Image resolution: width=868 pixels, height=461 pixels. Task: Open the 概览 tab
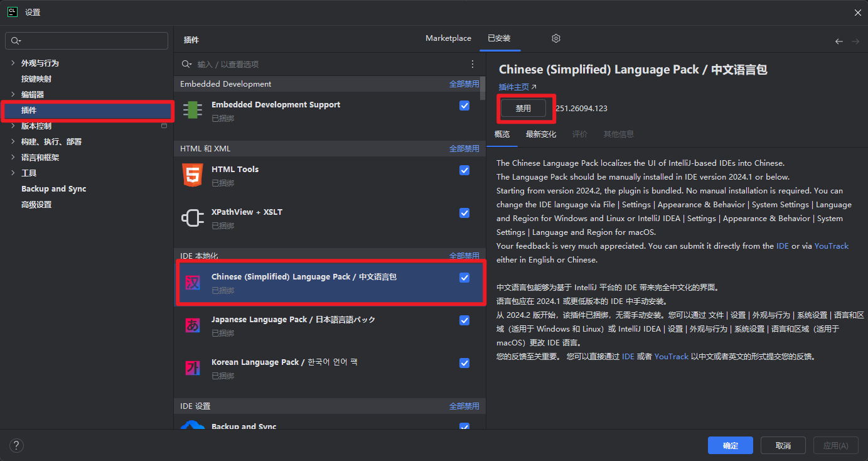(x=502, y=134)
